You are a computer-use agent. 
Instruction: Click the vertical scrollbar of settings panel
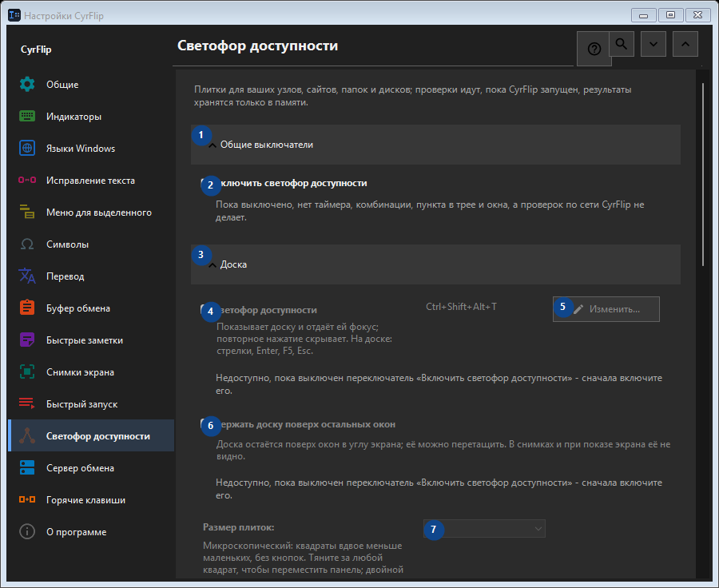click(703, 174)
